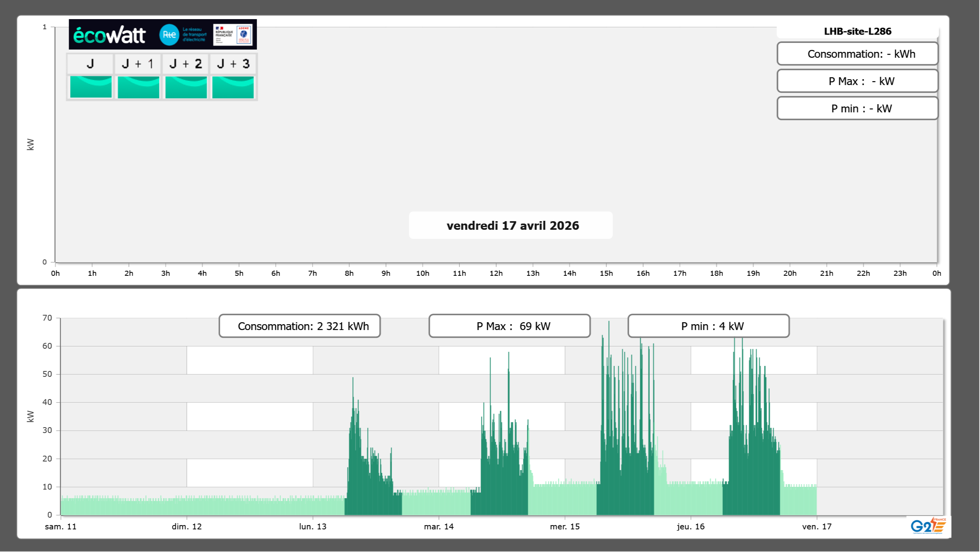Click the green signal icon under J + 2
This screenshot has height=552, width=980.
click(x=186, y=87)
